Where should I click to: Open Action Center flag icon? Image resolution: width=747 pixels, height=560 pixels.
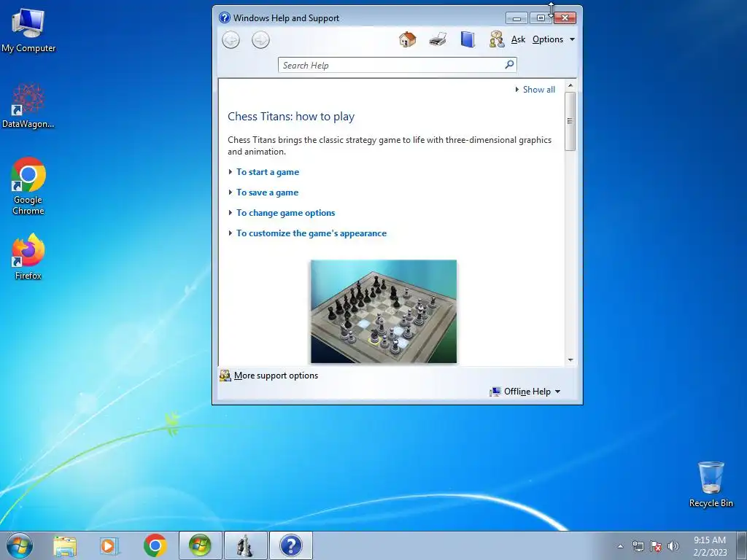(x=656, y=546)
